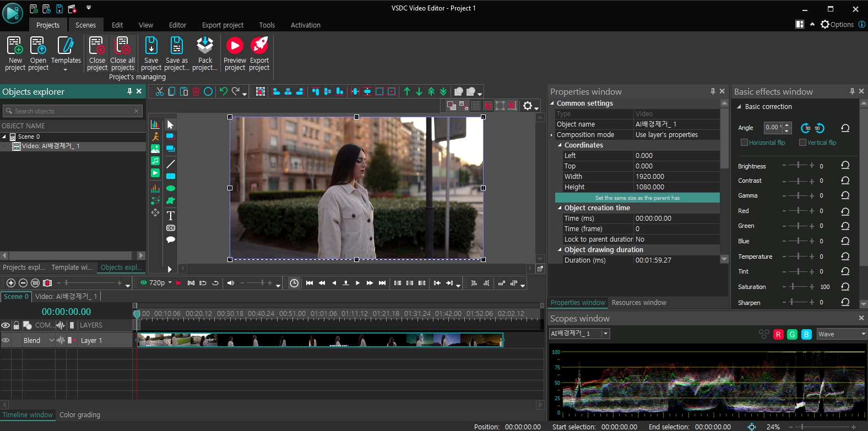Screen dimensions: 868x431
Task: Click Set the same size as the parent has
Action: pos(637,198)
